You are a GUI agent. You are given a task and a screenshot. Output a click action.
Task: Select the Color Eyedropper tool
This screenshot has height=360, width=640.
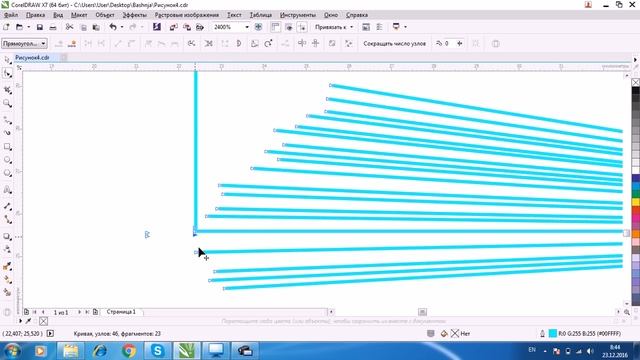7,266
